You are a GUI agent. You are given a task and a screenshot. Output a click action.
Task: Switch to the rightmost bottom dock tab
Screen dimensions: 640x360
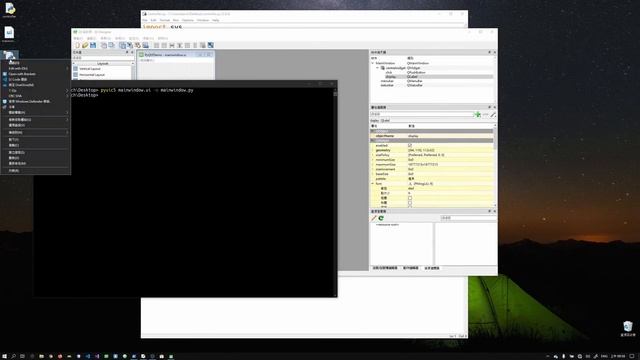(432, 268)
